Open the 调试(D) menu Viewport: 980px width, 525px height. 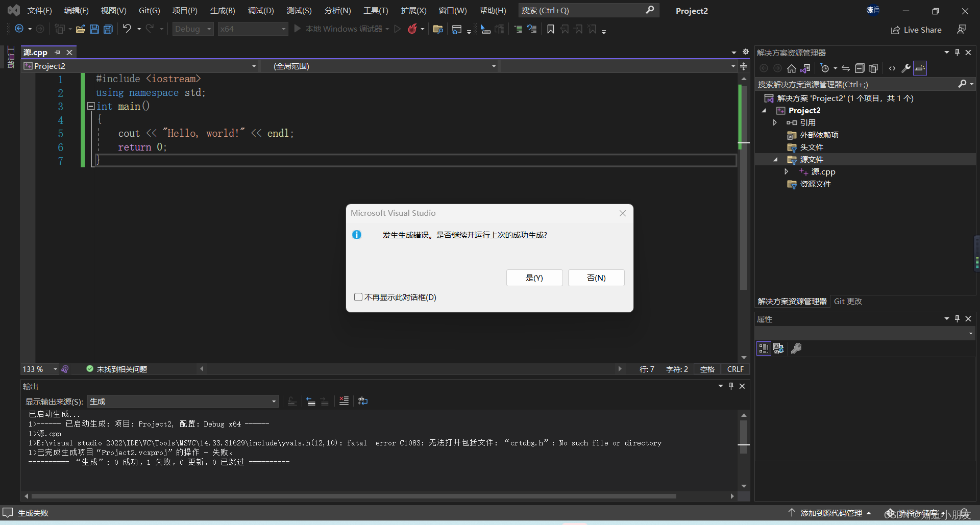point(261,10)
